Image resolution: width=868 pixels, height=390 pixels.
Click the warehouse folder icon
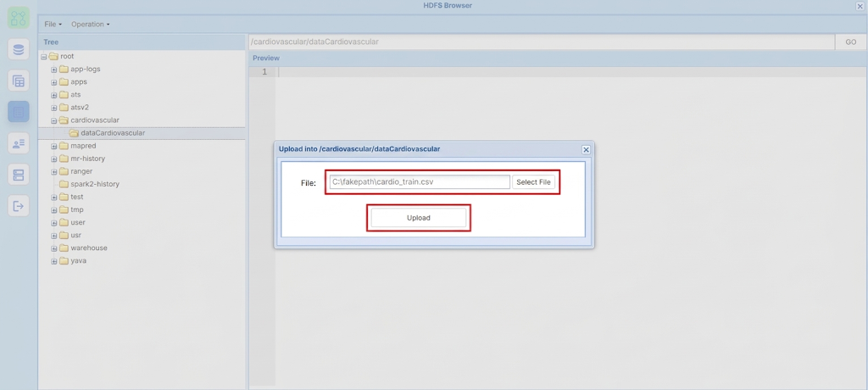pos(64,248)
